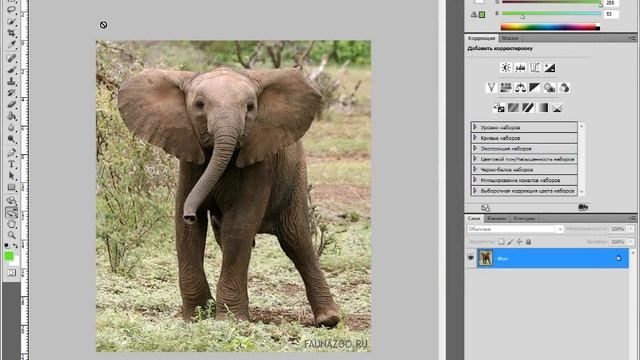Switch to the Маски tab
This screenshot has width=640, height=360.
coord(510,38)
